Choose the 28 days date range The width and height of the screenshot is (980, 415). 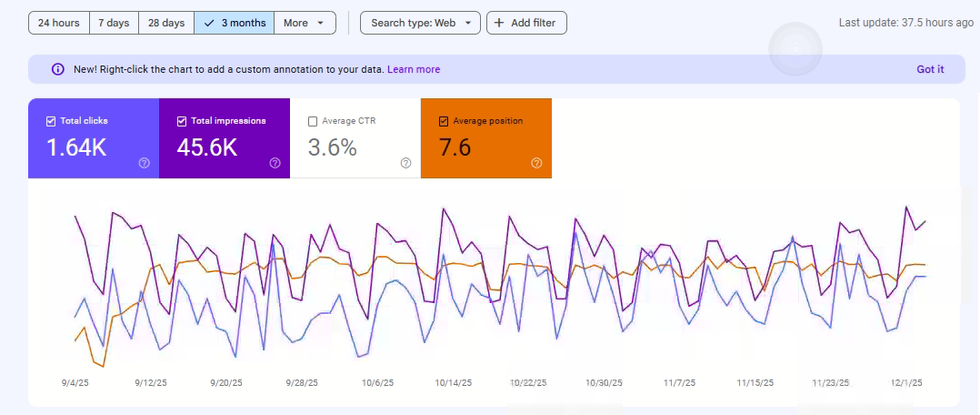click(165, 23)
